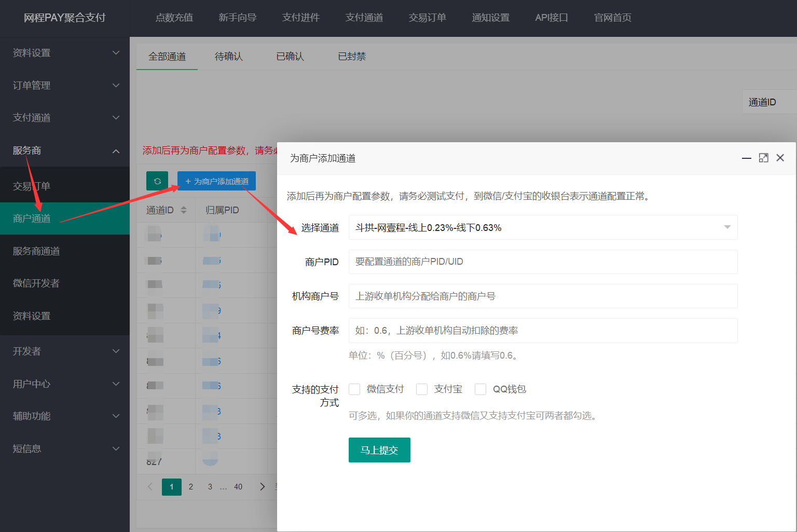Viewport: 797px width, 532px height.
Task: Collapse the 服务商 sidebar section
Action: point(64,151)
